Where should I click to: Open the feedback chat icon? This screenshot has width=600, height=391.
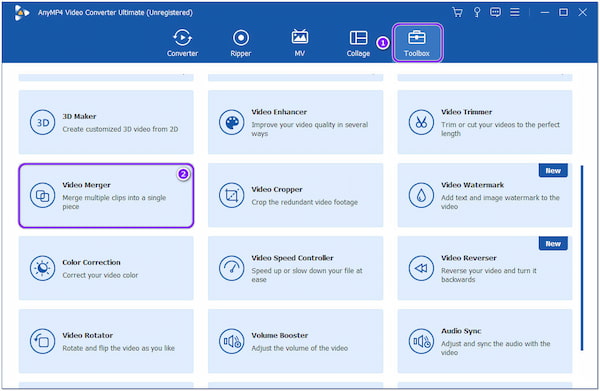click(x=496, y=12)
